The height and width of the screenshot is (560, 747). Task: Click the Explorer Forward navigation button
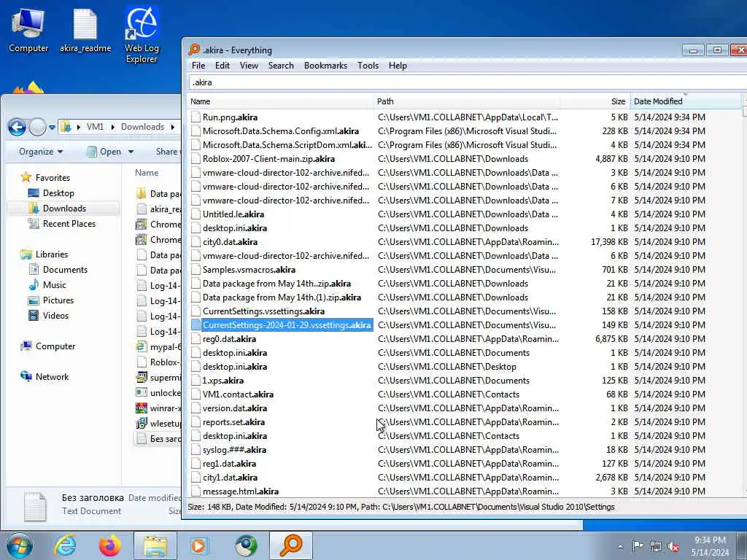(x=38, y=127)
